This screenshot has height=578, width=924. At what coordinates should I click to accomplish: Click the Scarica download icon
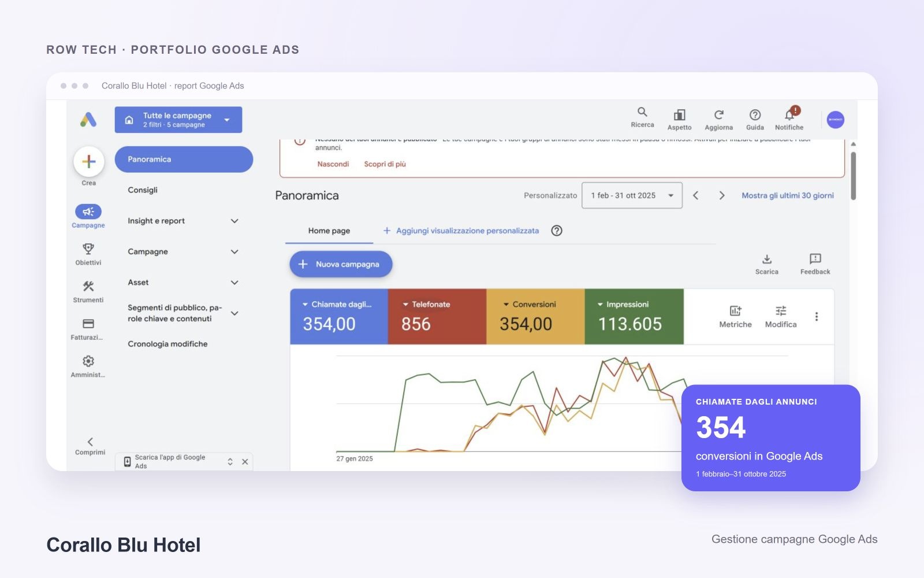coord(767,259)
